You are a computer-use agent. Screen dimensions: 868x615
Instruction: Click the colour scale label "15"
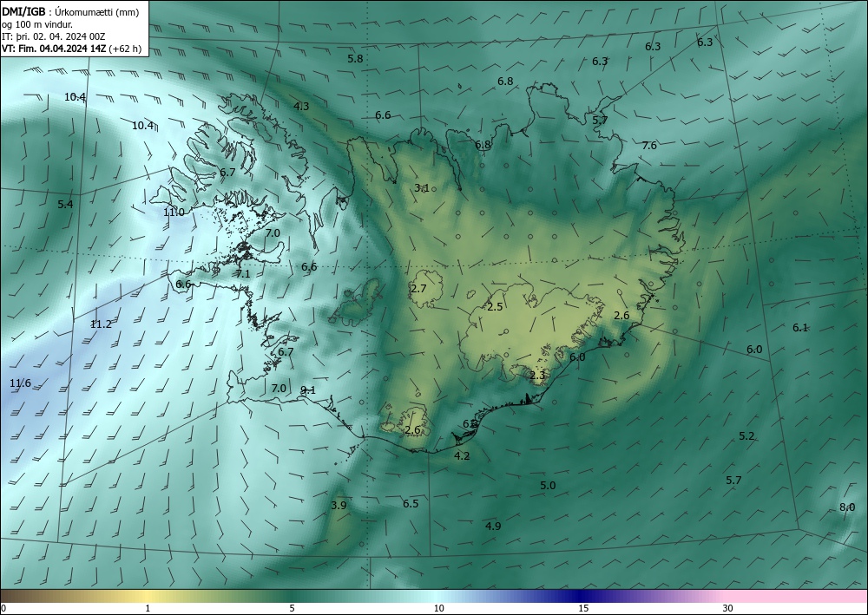[583, 609]
